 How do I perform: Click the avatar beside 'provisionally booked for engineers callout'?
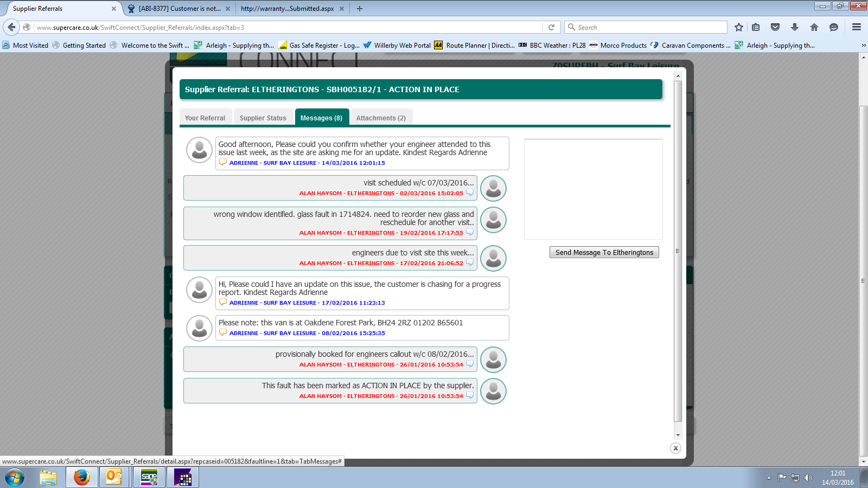click(x=494, y=359)
